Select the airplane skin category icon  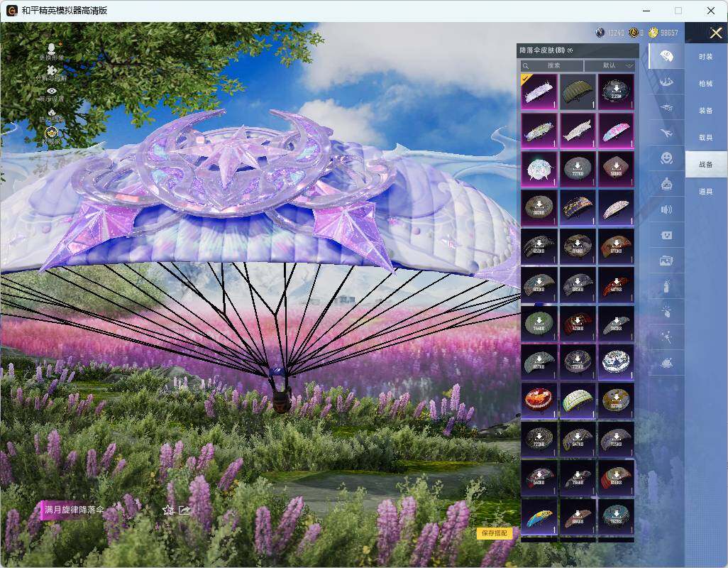pos(667,133)
